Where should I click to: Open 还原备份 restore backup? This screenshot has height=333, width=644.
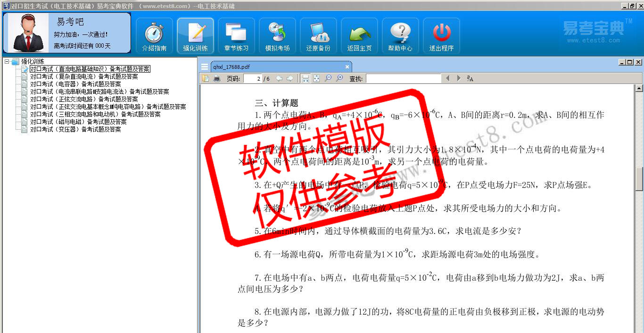tap(318, 36)
